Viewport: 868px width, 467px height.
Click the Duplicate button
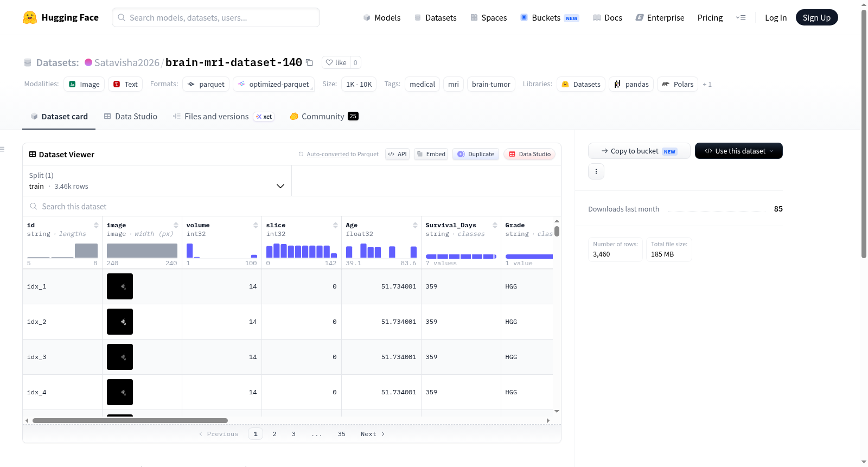(476, 154)
